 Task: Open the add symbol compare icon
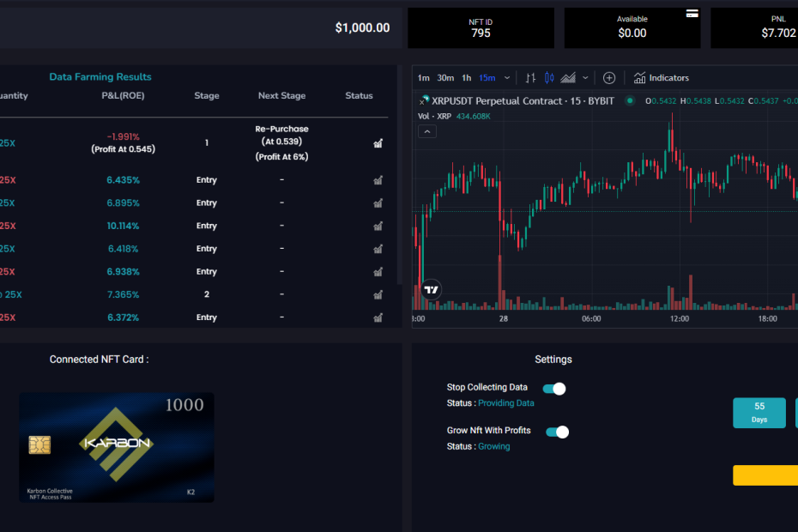pos(608,77)
